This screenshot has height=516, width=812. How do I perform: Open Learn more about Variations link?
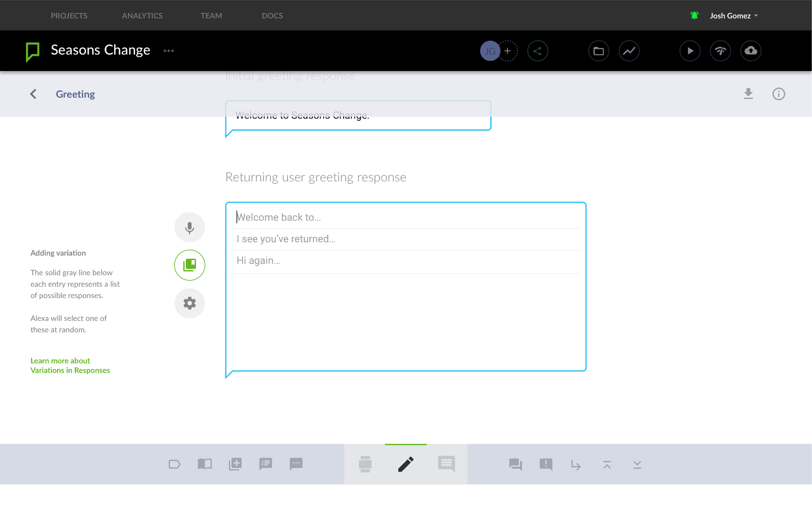tap(70, 365)
